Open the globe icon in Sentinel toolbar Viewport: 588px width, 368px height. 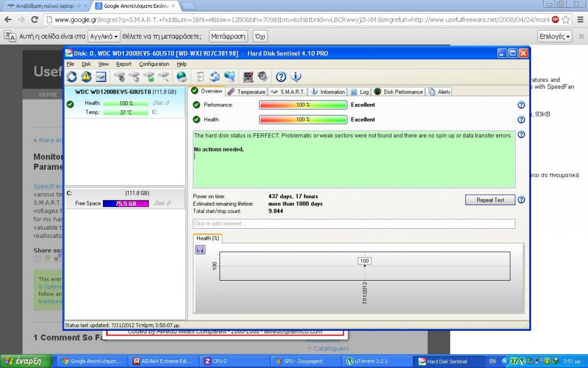(182, 77)
